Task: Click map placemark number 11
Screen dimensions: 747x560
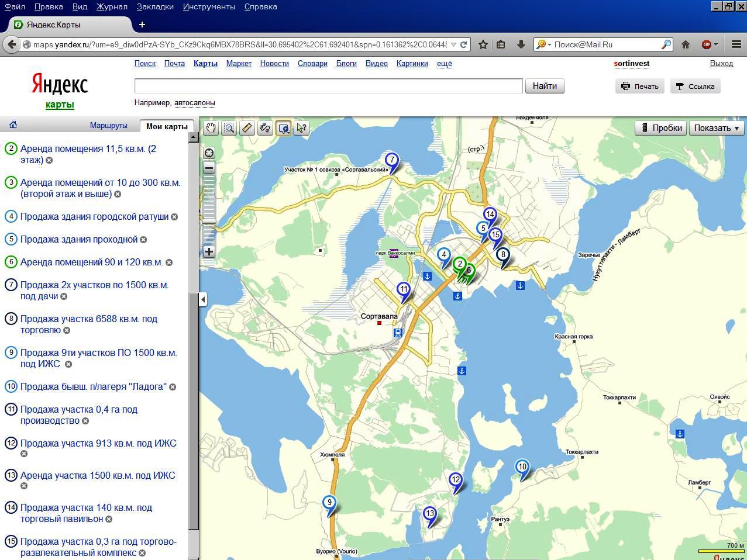Action: coord(404,289)
